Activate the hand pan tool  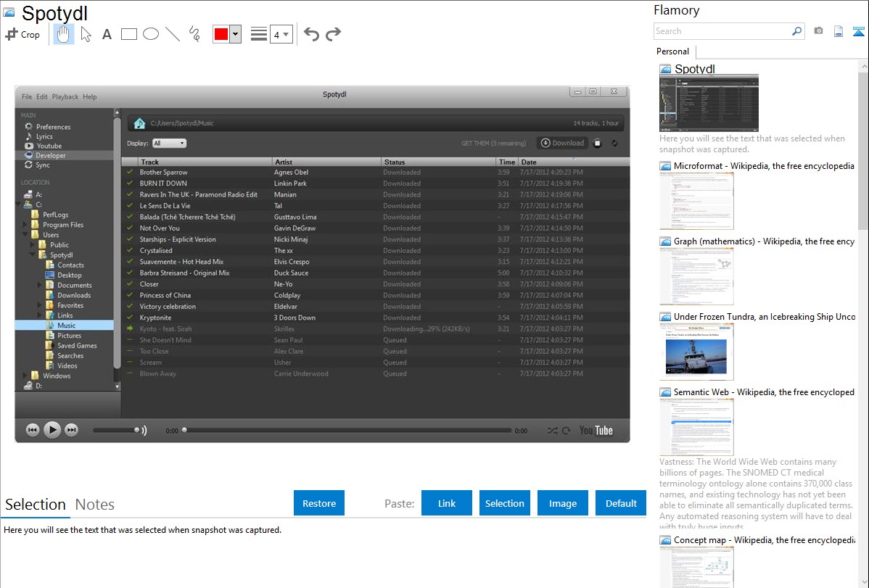(x=64, y=34)
